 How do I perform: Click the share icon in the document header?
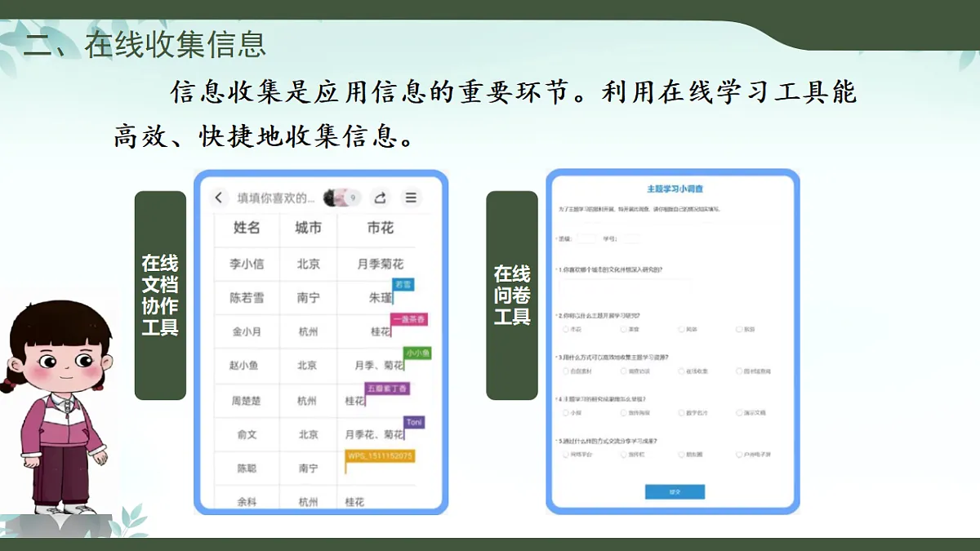380,198
